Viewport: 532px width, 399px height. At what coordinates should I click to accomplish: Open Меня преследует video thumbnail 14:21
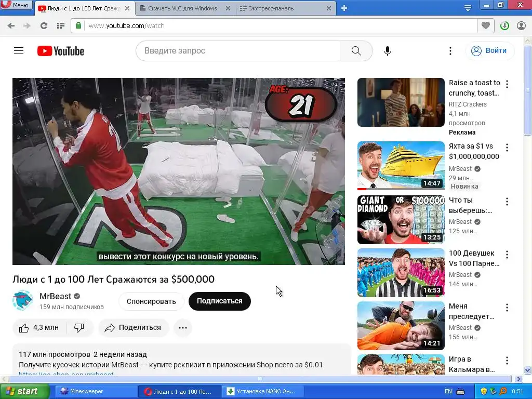point(401,326)
